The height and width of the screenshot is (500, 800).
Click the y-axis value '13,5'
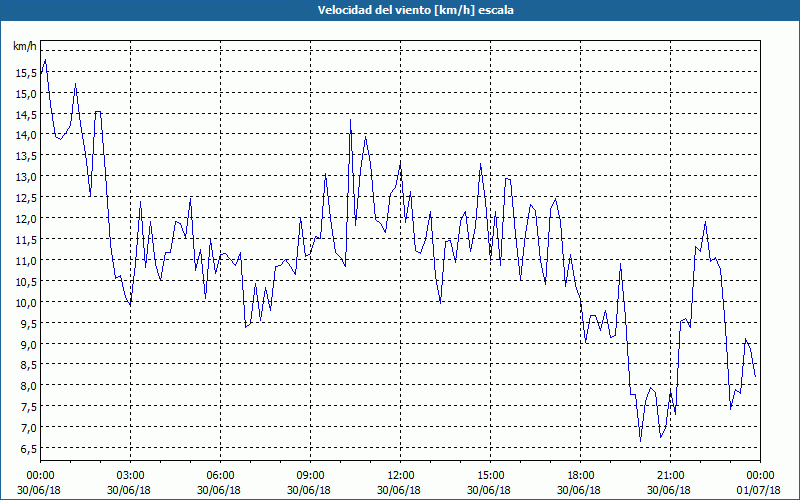[26, 157]
